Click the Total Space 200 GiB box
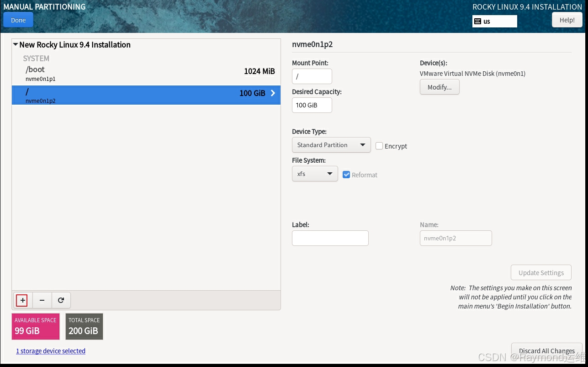Viewport: 588px width, 367px height. [x=84, y=326]
